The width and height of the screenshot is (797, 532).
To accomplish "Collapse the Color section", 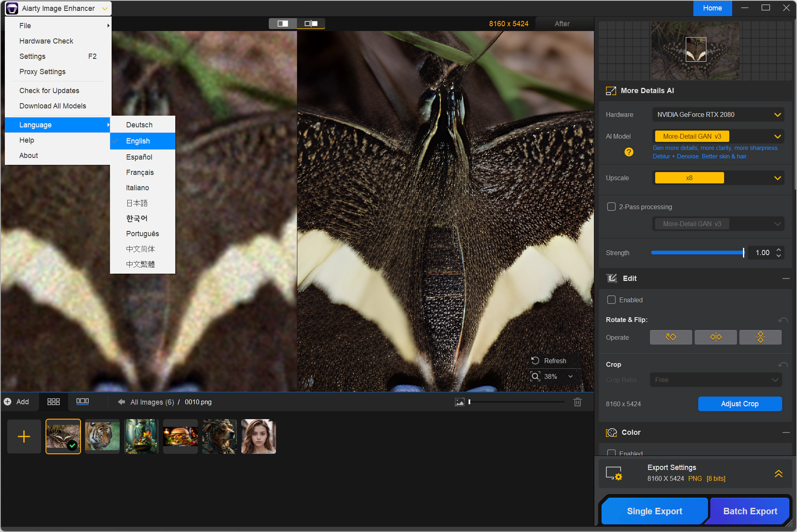I will click(786, 432).
